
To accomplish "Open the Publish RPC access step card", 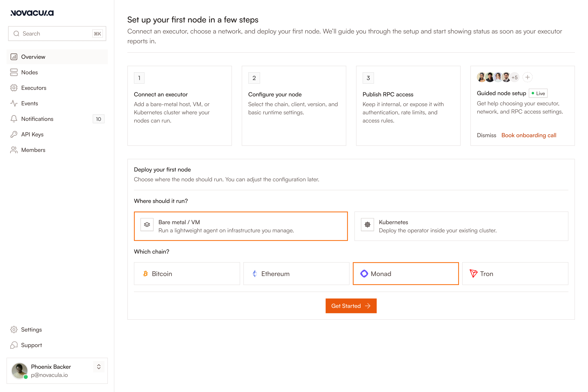I will pos(408,106).
